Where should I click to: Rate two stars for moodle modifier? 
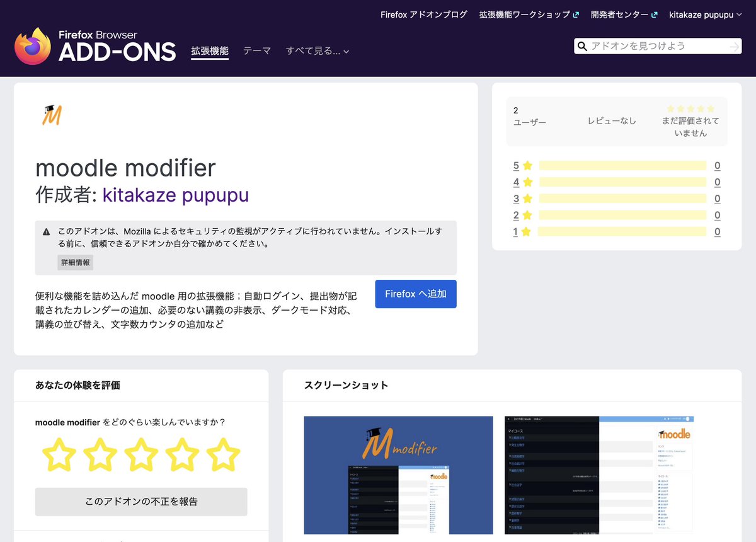point(100,454)
